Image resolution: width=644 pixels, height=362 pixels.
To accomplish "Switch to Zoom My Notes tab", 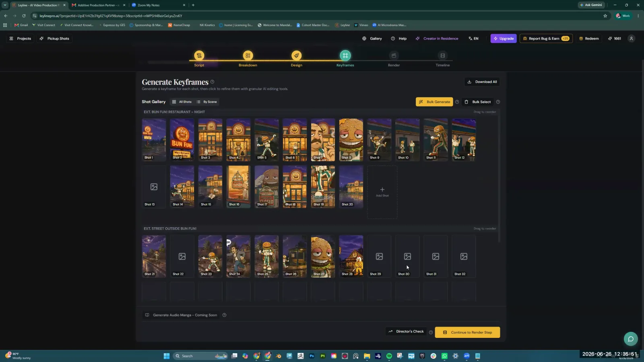I will pyautogui.click(x=159, y=5).
